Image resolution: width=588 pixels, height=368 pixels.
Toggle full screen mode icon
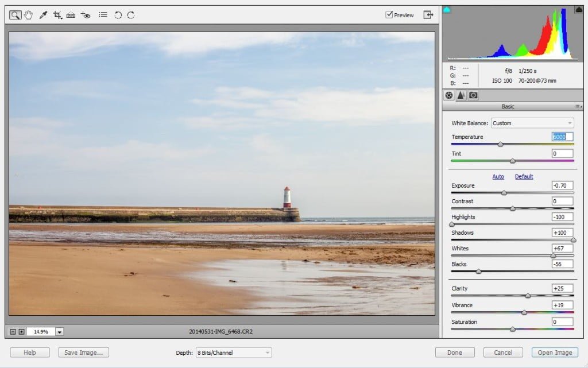point(428,14)
